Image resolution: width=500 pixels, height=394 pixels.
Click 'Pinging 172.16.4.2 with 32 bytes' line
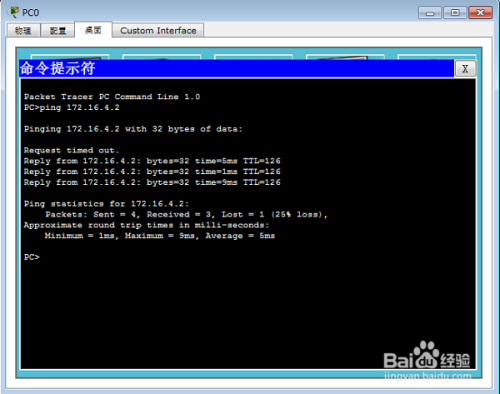tap(133, 129)
